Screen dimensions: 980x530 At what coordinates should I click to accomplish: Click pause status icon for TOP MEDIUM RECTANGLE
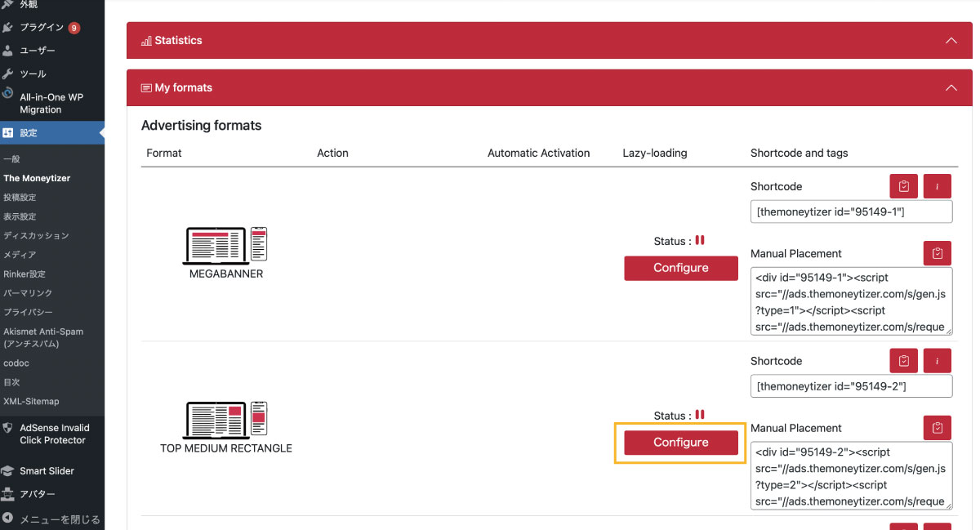click(700, 415)
